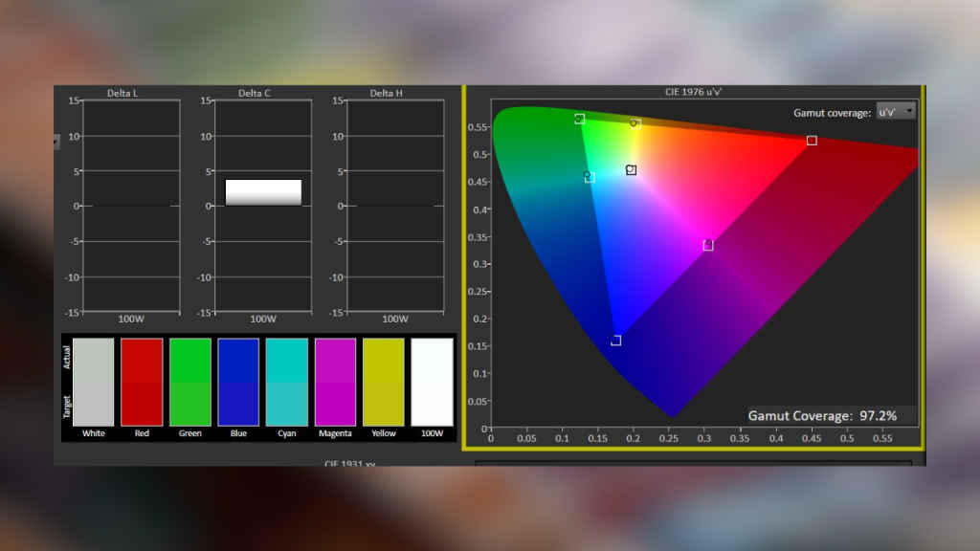This screenshot has width=980, height=551.
Task: Select the blue primary target marker on CIE chart
Action: 616,341
